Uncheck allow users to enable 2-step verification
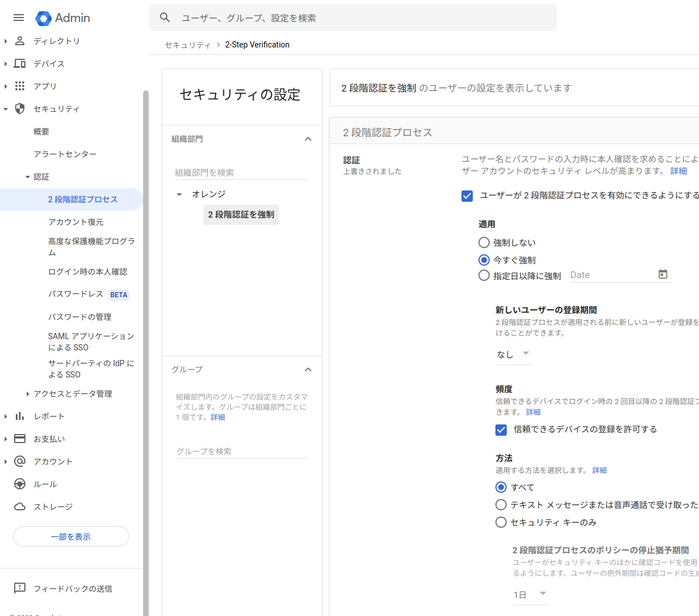This screenshot has width=699, height=616. tap(467, 196)
